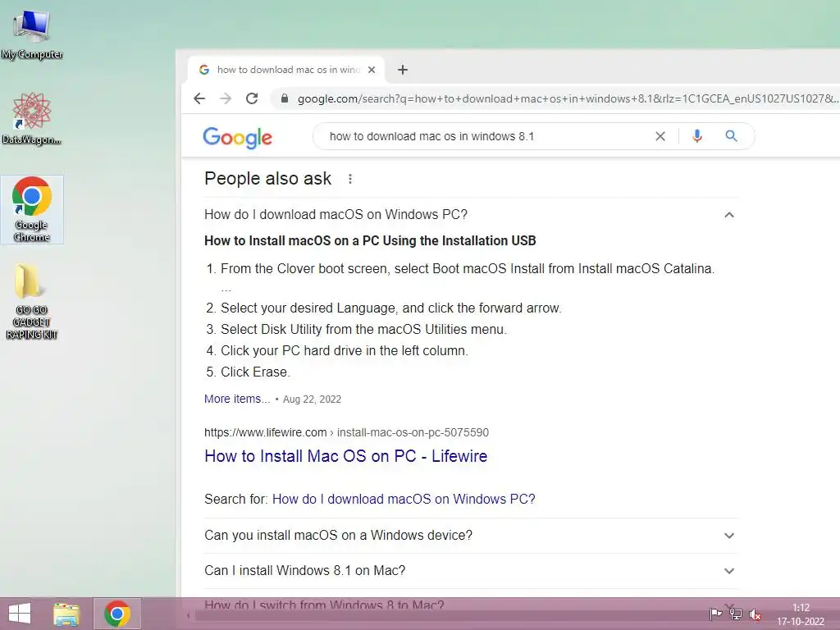
Task: Click step 5 'Click Erase.' text
Action: coord(256,372)
